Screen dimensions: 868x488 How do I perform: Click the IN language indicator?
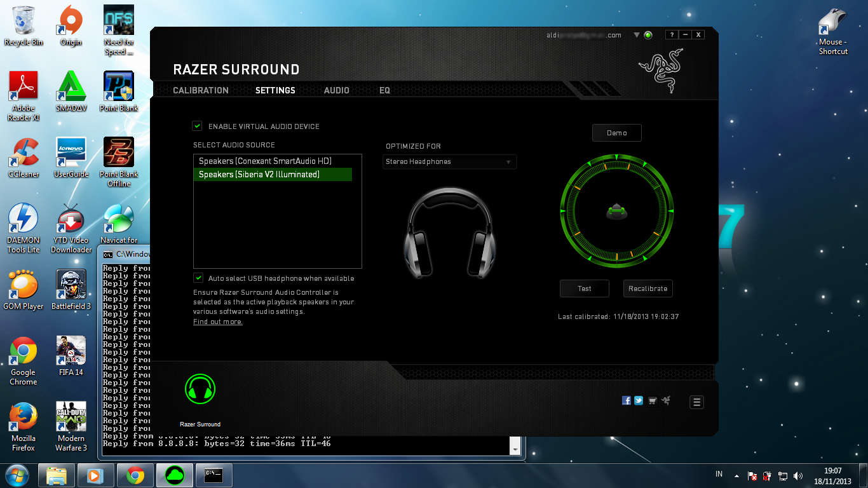pyautogui.click(x=719, y=474)
